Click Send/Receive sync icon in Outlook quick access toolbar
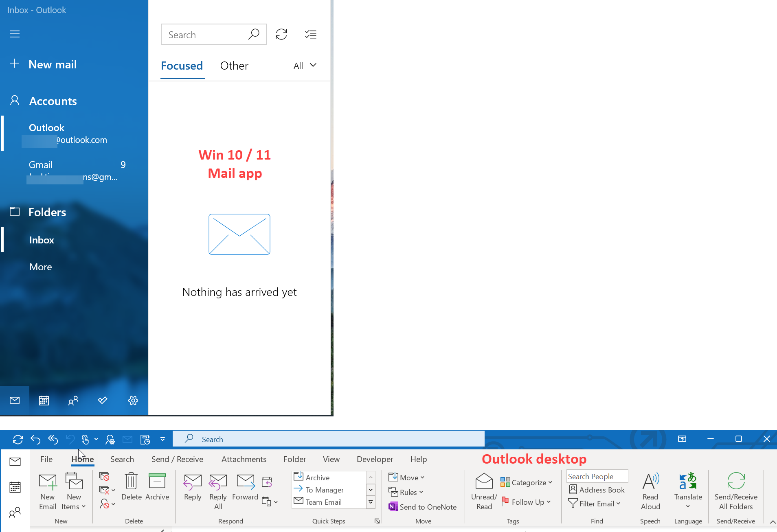 [18, 439]
